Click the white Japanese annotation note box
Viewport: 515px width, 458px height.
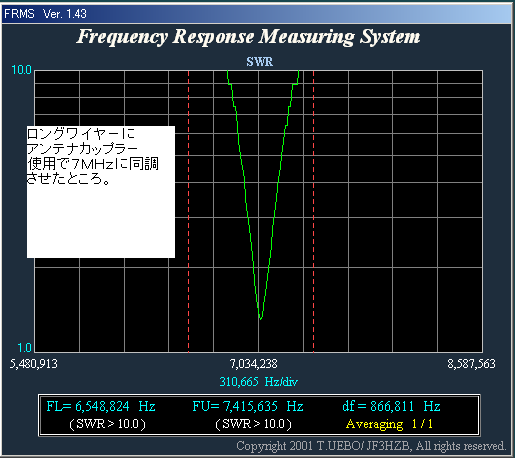[101, 192]
